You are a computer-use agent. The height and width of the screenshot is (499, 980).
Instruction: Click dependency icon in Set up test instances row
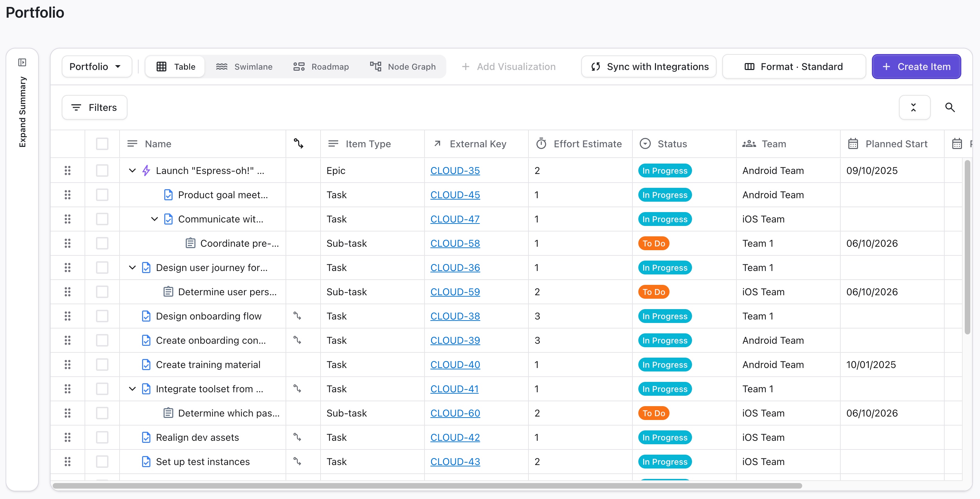coord(297,461)
